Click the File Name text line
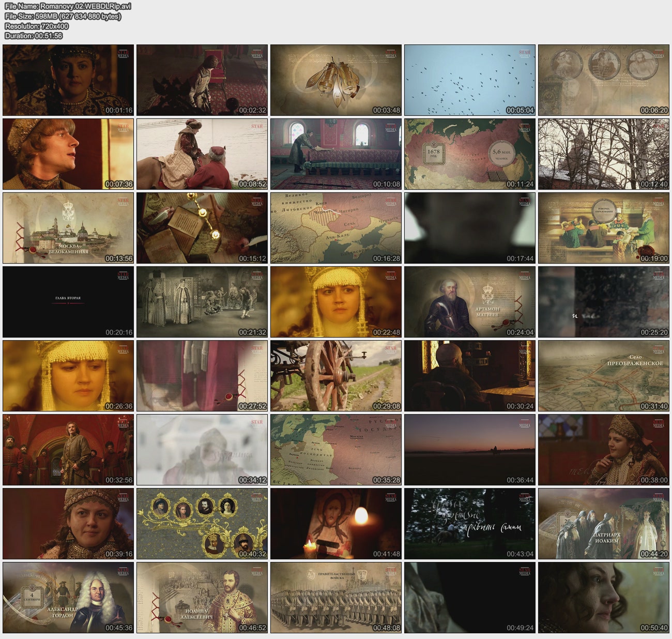This screenshot has height=639, width=672. pyautogui.click(x=68, y=6)
